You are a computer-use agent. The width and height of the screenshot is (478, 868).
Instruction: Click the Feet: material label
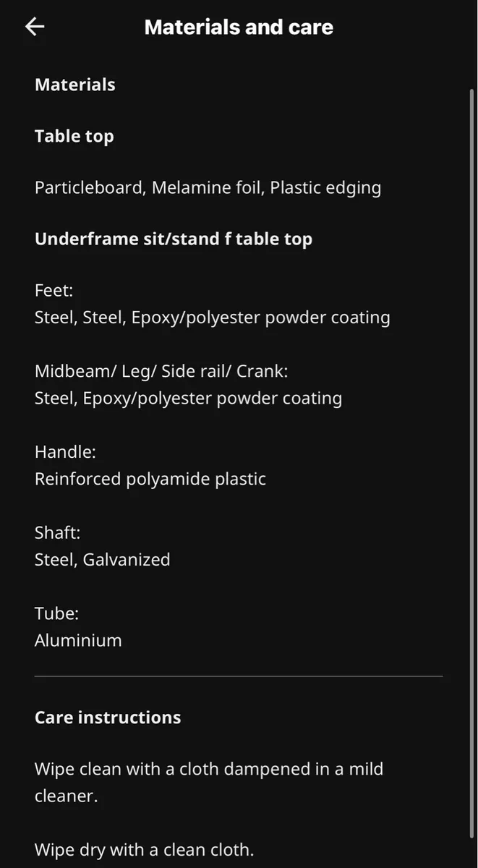(x=54, y=291)
